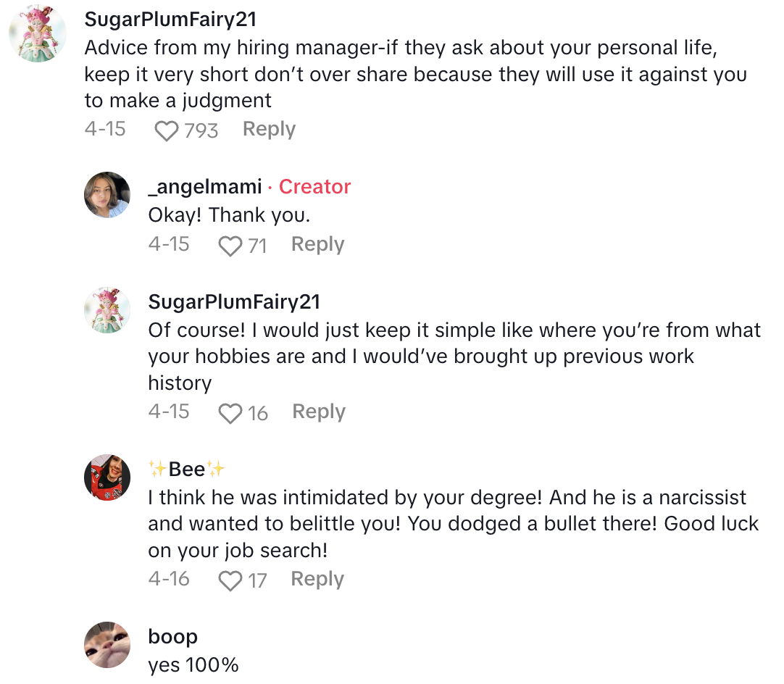
Task: Like SugarPlumFairy21's advice comment with 793 likes
Action: [x=167, y=130]
